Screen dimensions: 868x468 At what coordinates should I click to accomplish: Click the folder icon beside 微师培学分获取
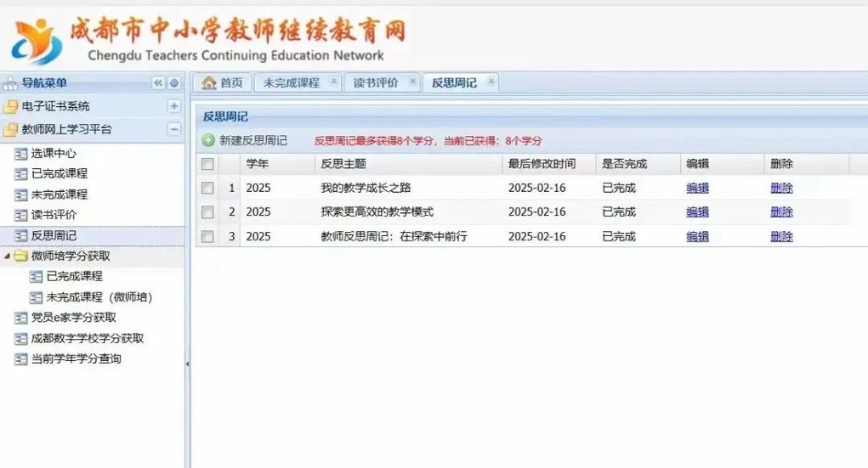click(20, 257)
